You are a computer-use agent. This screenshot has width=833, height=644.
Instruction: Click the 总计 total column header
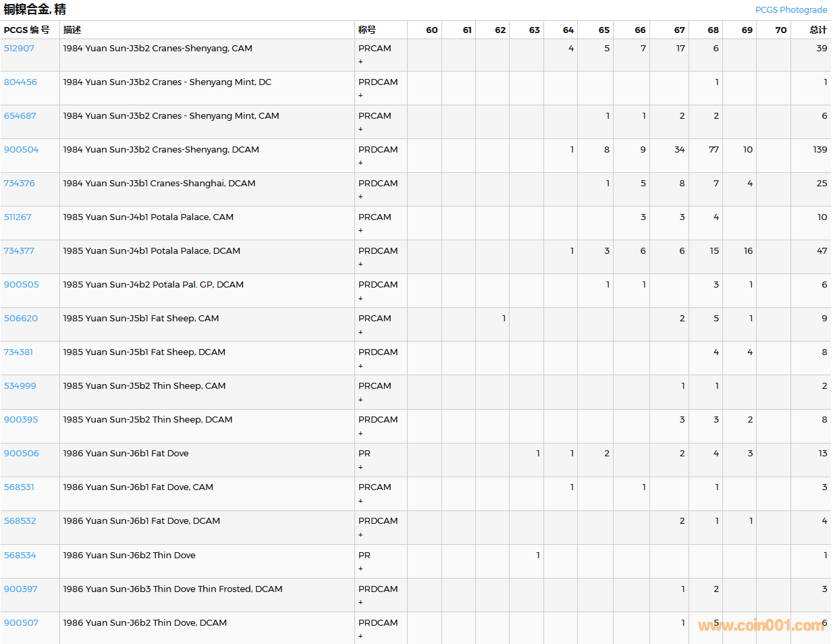pyautogui.click(x=817, y=30)
